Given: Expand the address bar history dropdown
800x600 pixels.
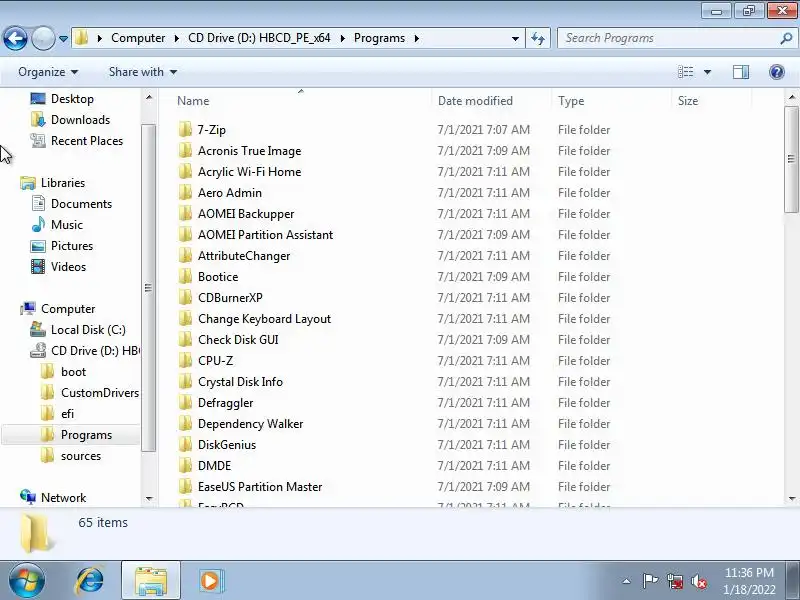Looking at the screenshot, I should click(x=515, y=38).
